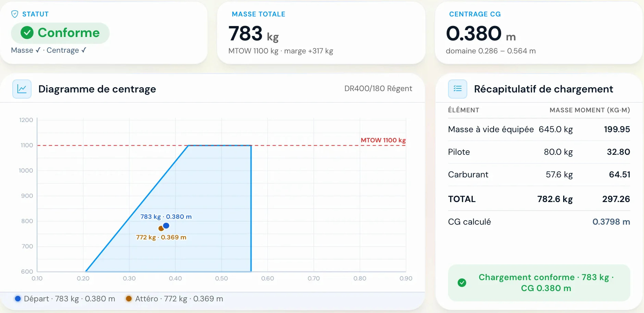The width and height of the screenshot is (644, 313).
Task: Click the 'Masse à vide équipée' row
Action: click(x=539, y=129)
